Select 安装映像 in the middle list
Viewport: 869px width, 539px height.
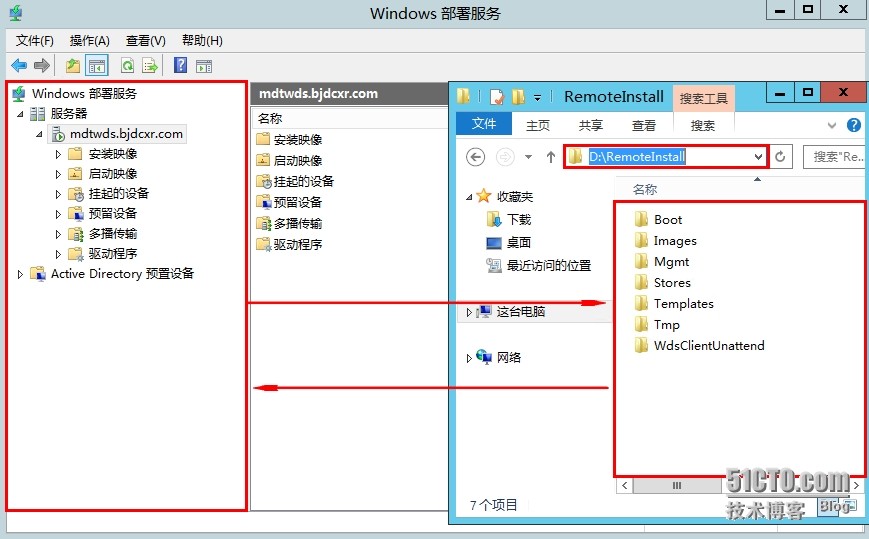click(298, 140)
